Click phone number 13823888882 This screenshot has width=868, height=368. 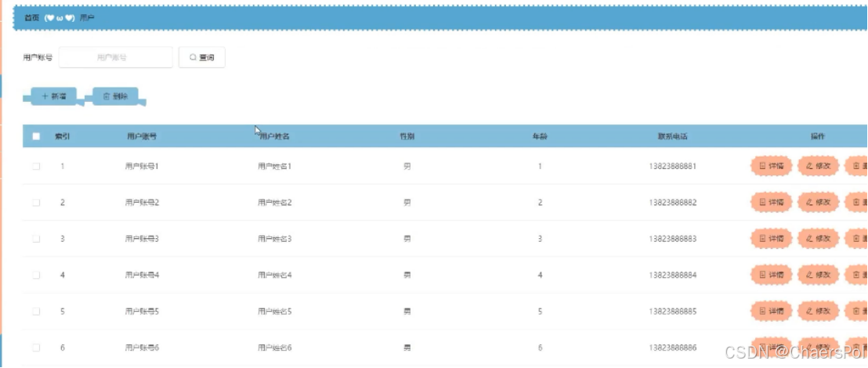click(673, 203)
